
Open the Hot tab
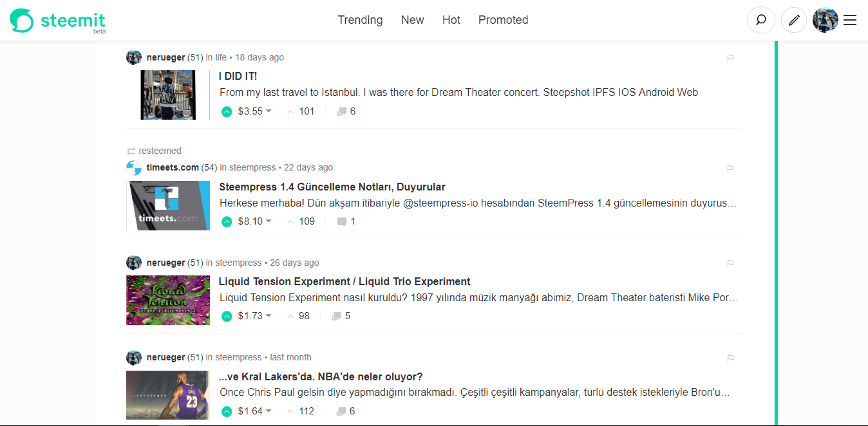click(451, 20)
